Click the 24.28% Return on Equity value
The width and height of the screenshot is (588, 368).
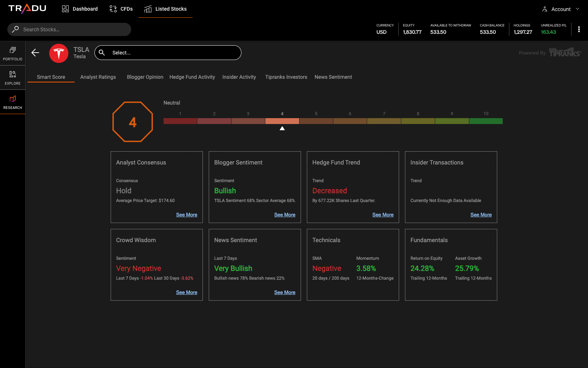[422, 268]
